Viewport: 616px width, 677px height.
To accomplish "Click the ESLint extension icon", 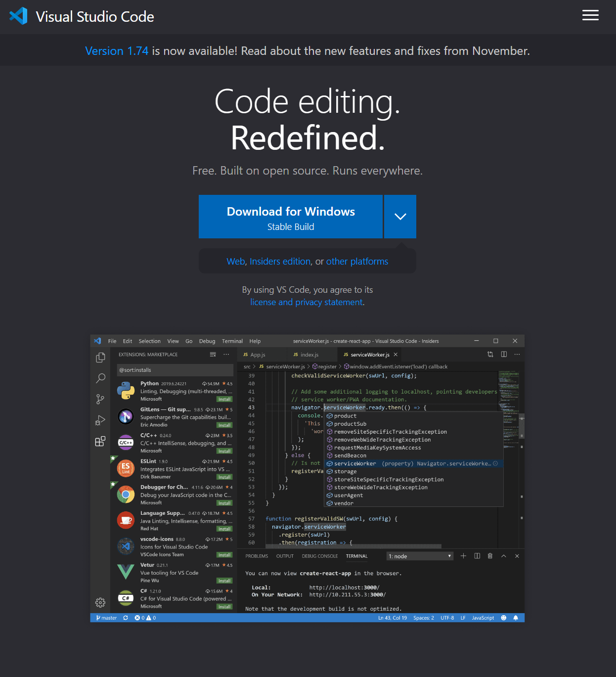I will (x=126, y=468).
